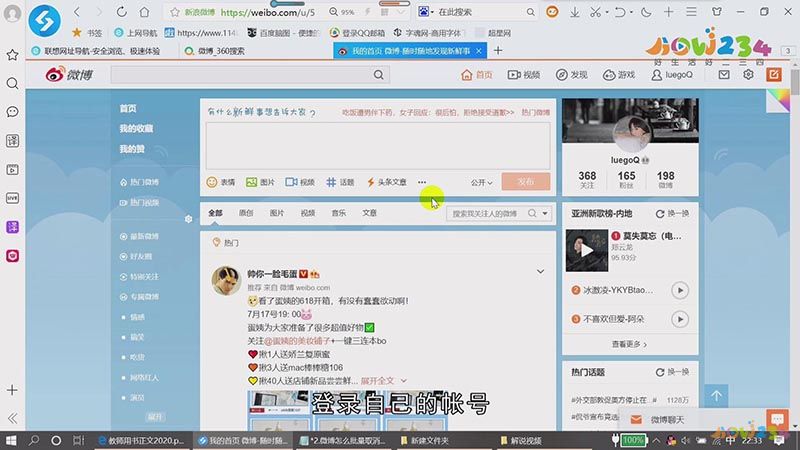
Task: Open more composer options ellipsis
Action: click(x=422, y=182)
